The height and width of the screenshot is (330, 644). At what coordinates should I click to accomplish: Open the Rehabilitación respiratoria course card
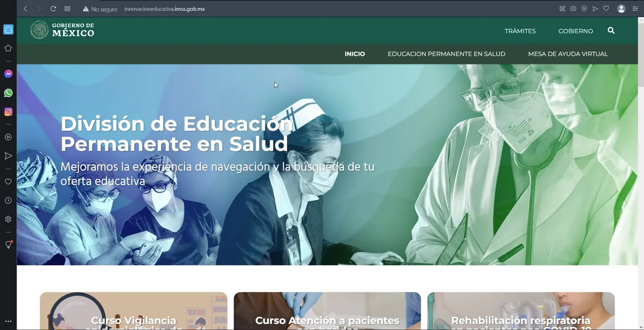coord(521,311)
